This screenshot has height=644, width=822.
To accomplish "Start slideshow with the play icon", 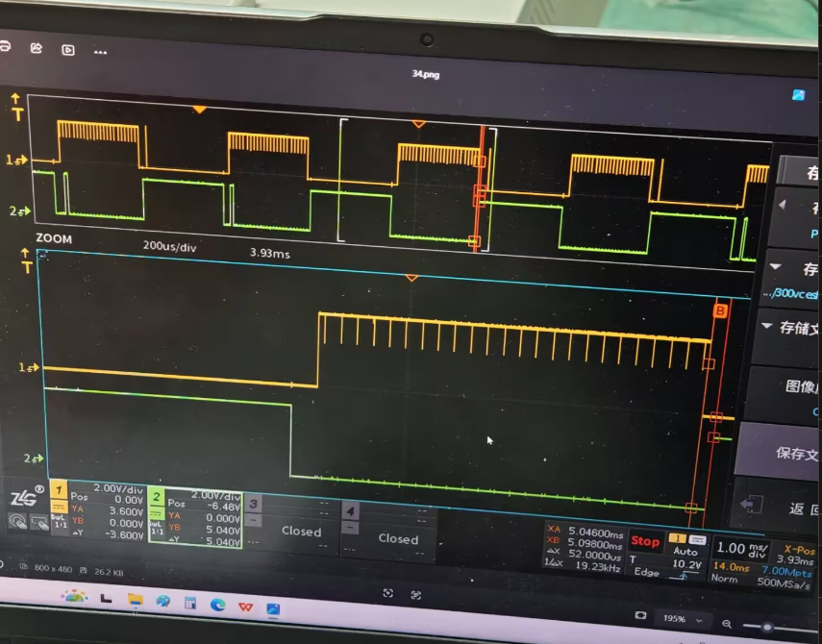I will tap(68, 50).
